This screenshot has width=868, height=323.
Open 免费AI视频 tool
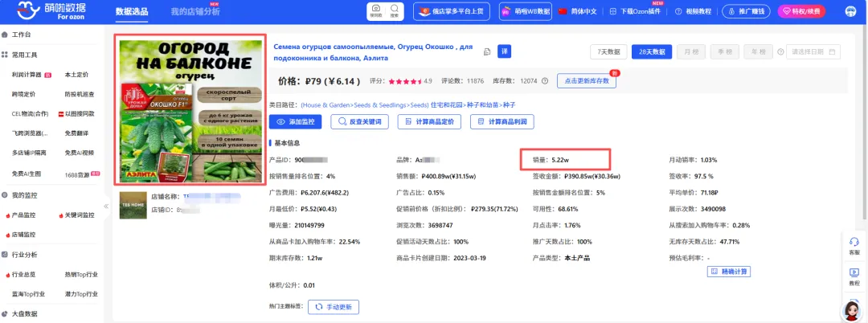click(x=79, y=153)
